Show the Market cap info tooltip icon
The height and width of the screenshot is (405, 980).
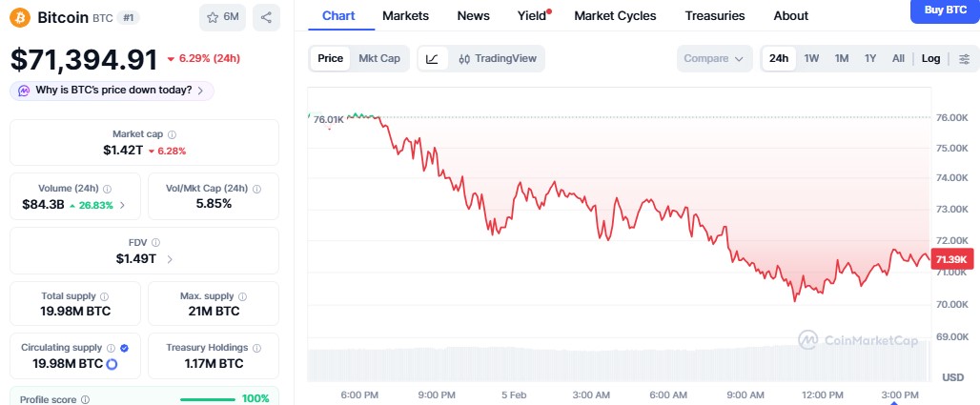point(172,134)
